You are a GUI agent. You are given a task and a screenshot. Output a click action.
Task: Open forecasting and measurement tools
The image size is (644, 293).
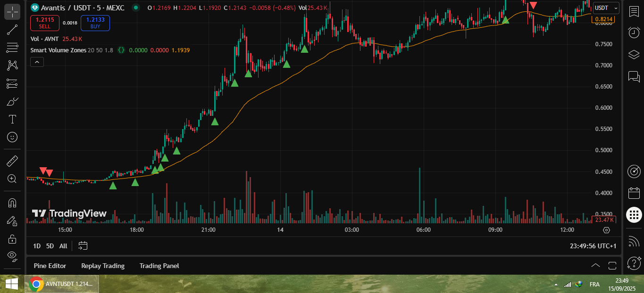coord(12,83)
